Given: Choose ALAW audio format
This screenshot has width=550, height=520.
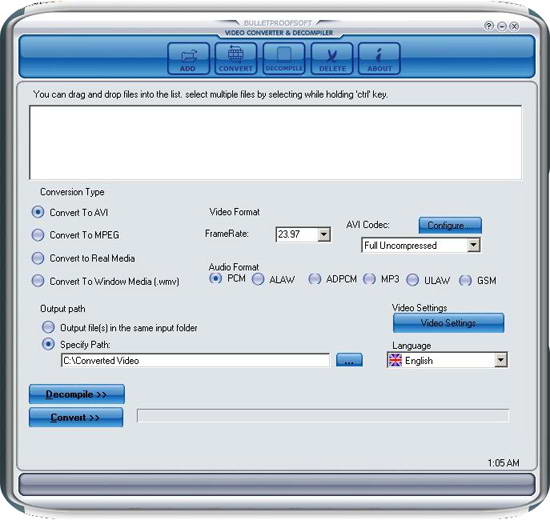Looking at the screenshot, I should 274,280.
